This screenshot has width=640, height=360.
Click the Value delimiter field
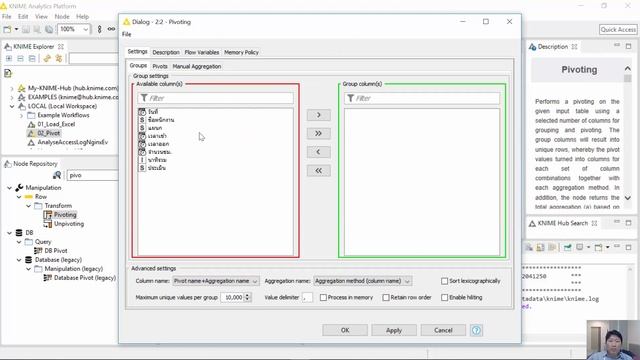307,298
